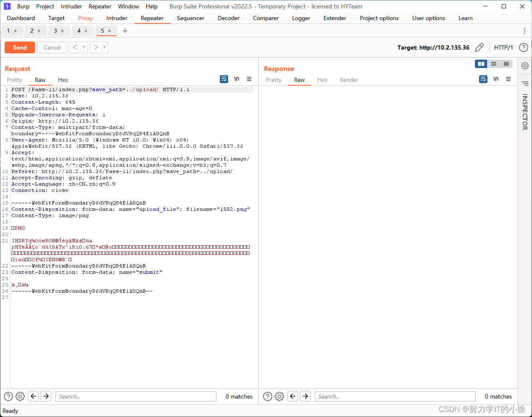532x417 pixels.
Task: Click the Request search field
Action: pyautogui.click(x=136, y=396)
